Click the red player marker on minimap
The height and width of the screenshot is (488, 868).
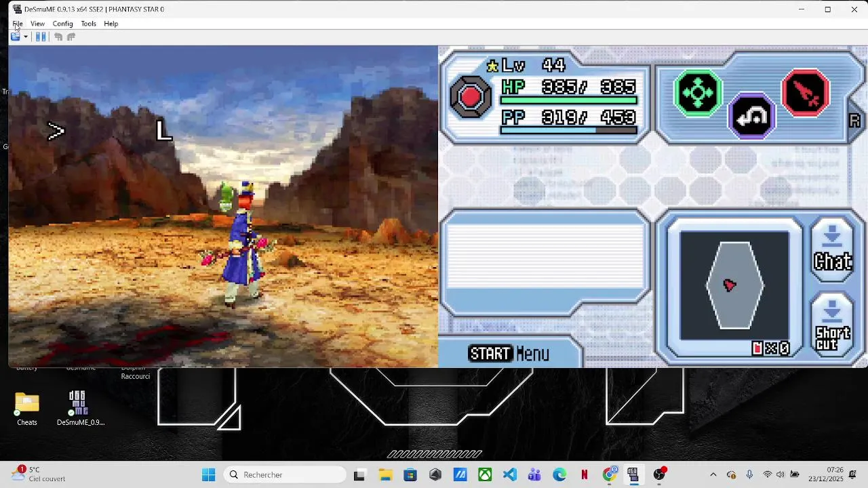pyautogui.click(x=730, y=285)
